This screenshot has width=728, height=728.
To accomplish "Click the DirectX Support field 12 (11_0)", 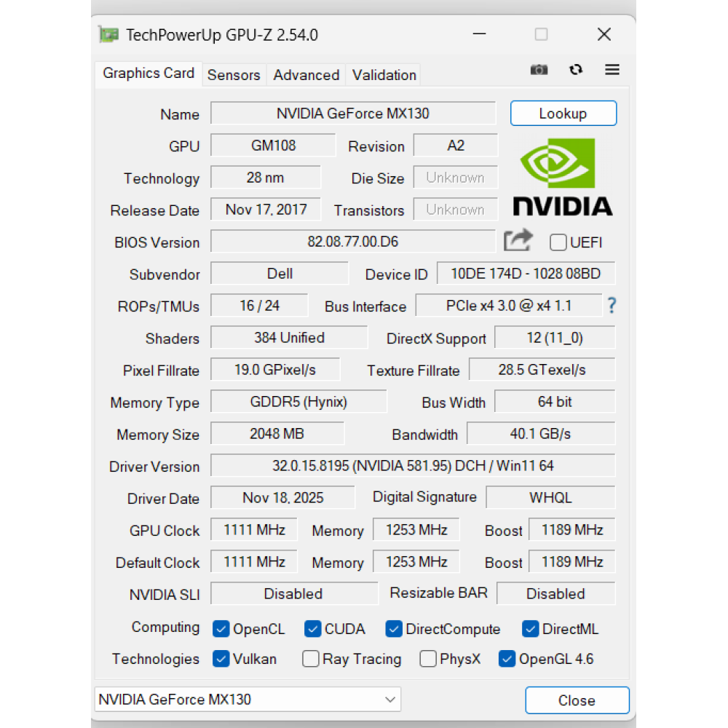I will pyautogui.click(x=555, y=338).
